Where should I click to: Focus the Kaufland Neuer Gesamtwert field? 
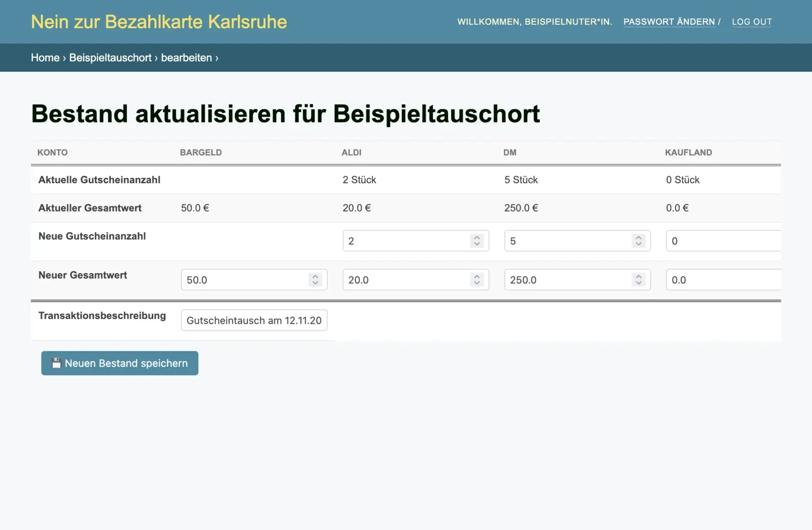[x=723, y=280]
